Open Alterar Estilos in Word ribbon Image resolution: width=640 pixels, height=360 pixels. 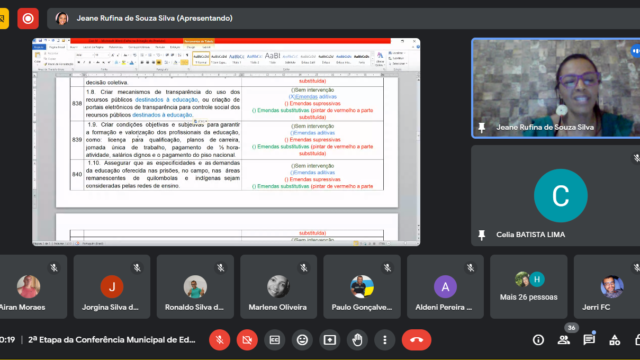pyautogui.click(x=380, y=59)
